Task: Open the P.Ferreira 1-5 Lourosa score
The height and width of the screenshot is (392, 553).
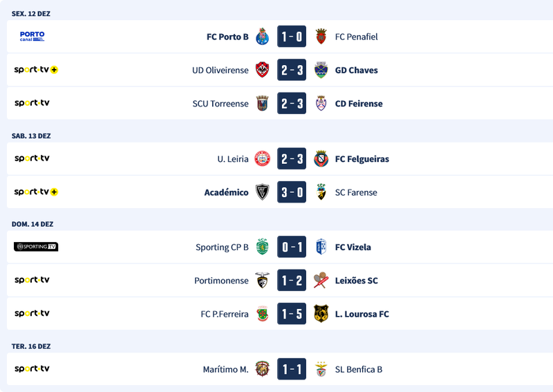Action: point(291,314)
